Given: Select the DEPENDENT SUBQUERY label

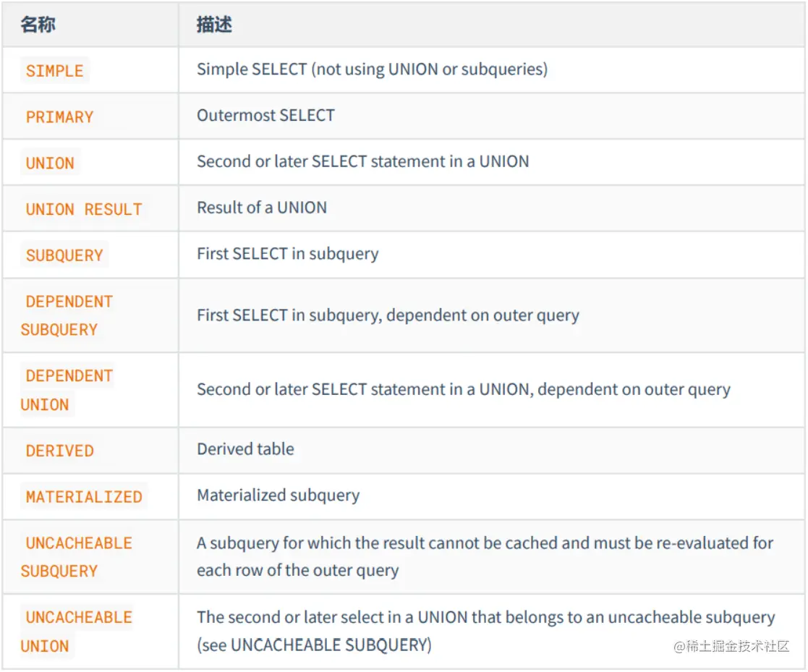Looking at the screenshot, I should click(67, 315).
